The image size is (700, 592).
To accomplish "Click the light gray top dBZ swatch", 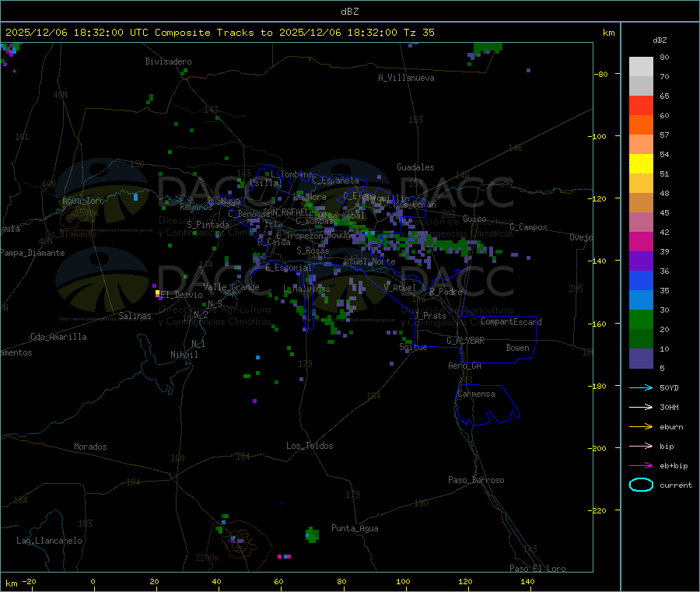I will click(x=641, y=66).
